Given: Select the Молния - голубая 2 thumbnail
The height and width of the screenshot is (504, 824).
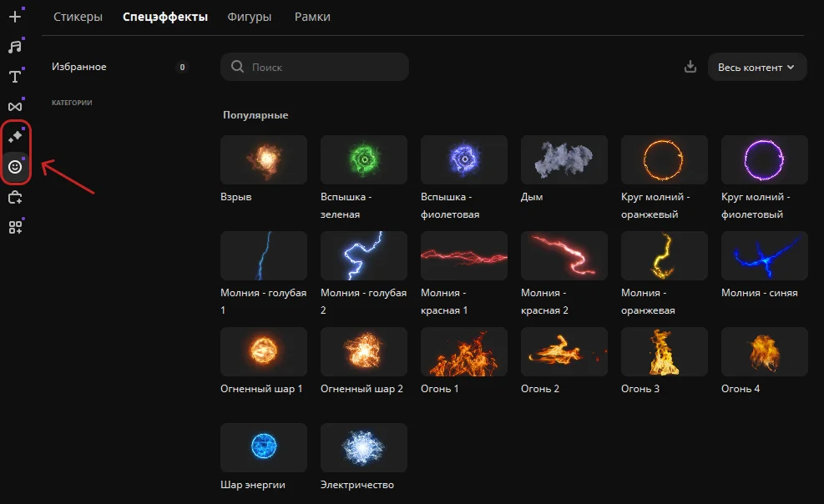Looking at the screenshot, I should 364,255.
